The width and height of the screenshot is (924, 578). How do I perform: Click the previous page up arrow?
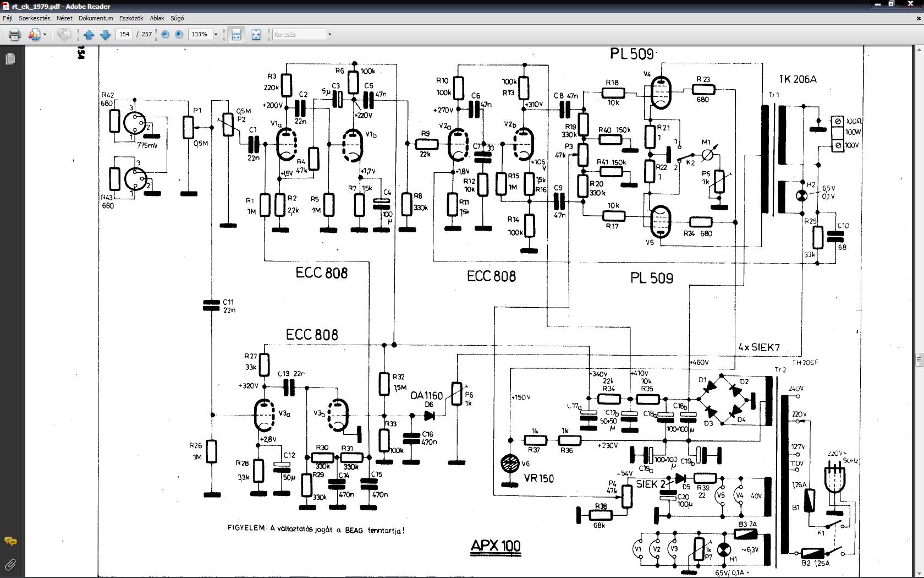pos(89,35)
